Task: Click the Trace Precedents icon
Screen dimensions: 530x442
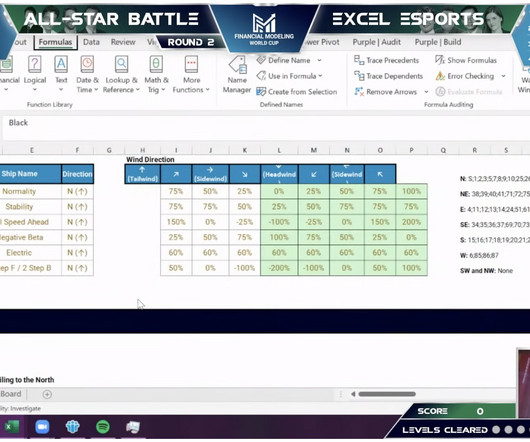Action: tap(359, 60)
